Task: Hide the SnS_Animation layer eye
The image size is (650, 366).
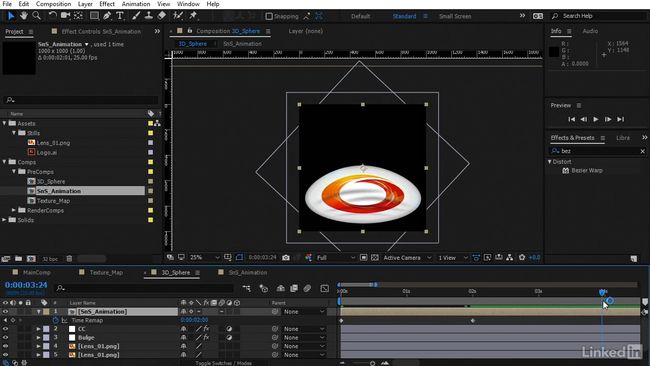Action: point(5,311)
